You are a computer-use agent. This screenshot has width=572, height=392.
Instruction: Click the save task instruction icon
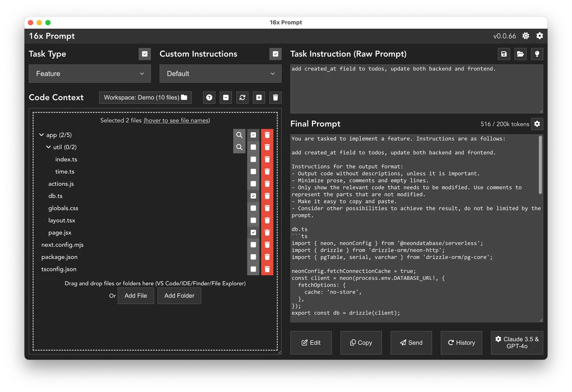(x=504, y=54)
